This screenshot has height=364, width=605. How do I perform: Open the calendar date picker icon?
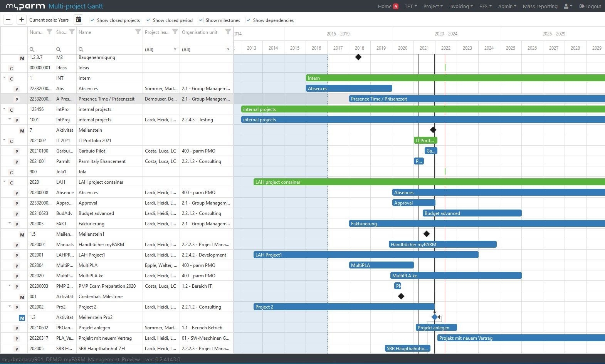78,20
